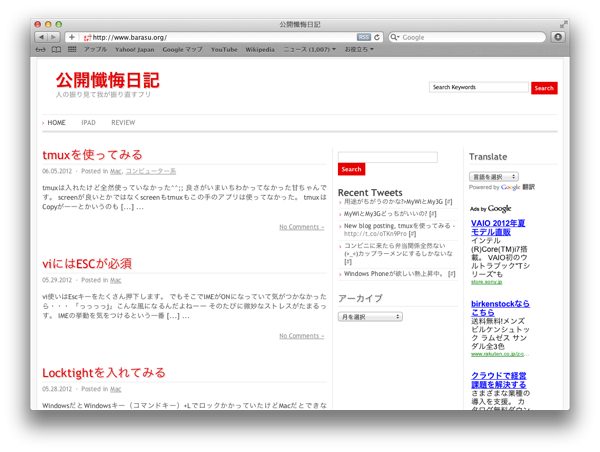The height and width of the screenshot is (452, 600).
Task: Open the Mac category under the vi post
Action: click(116, 280)
